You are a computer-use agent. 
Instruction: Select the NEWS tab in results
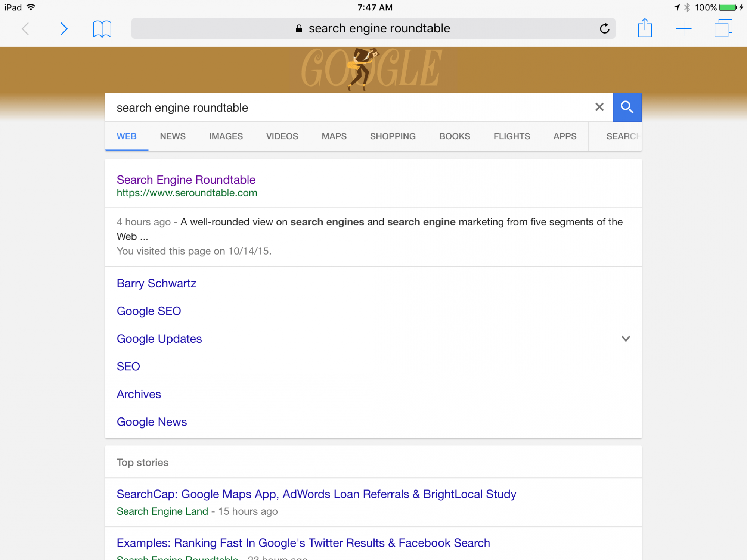[x=172, y=136]
